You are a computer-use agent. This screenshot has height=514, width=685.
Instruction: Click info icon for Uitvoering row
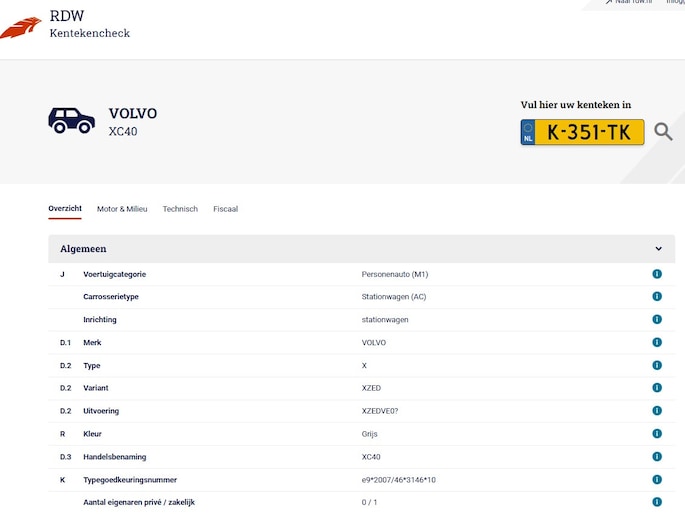[657, 411]
